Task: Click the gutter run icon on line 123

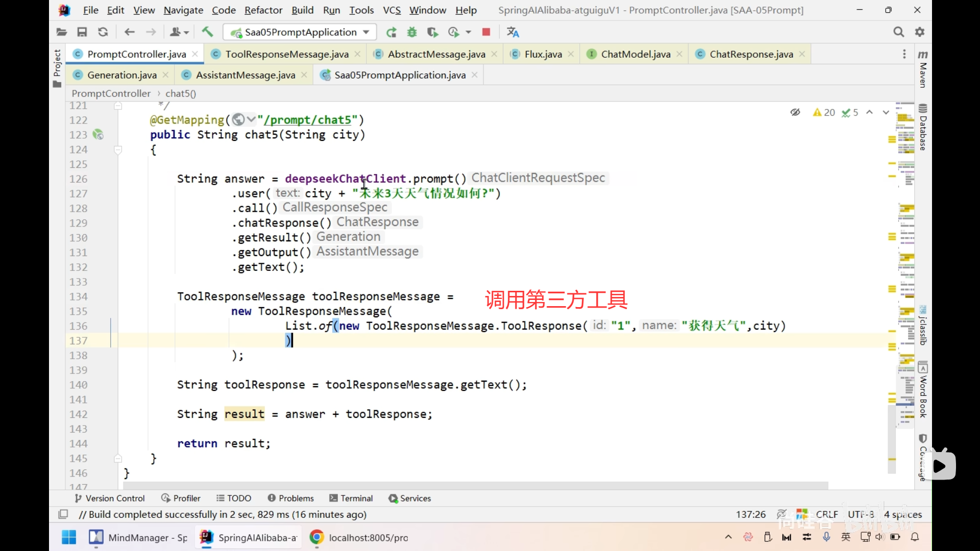Action: (x=98, y=135)
